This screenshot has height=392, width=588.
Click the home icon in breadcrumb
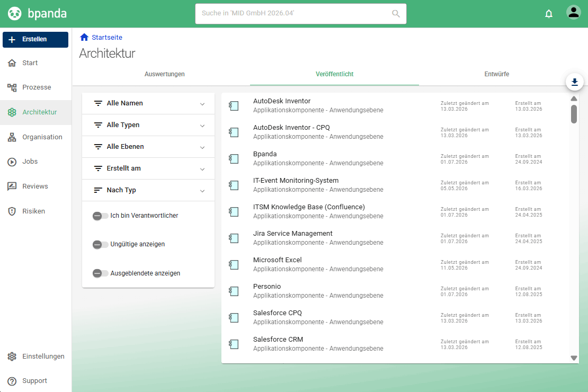click(84, 37)
